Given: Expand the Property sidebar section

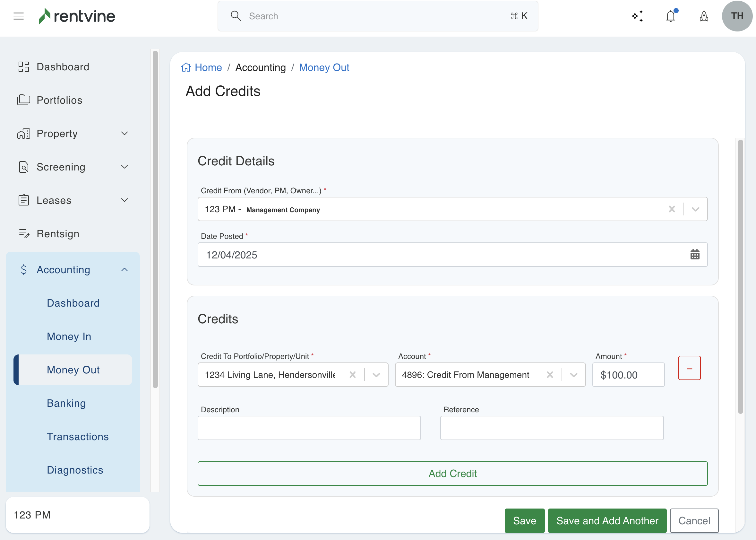Looking at the screenshot, I should pyautogui.click(x=124, y=134).
